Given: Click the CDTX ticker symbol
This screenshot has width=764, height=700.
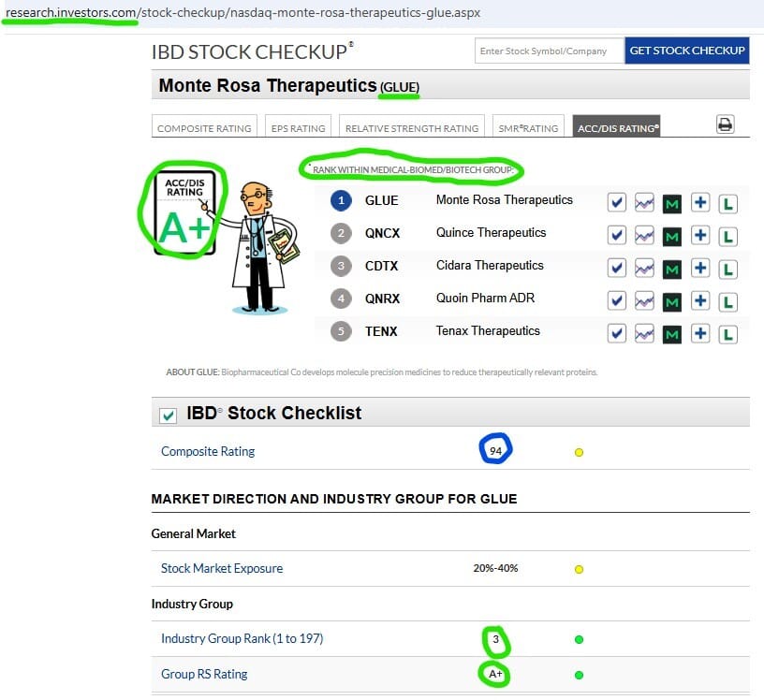Looking at the screenshot, I should coord(381,266).
